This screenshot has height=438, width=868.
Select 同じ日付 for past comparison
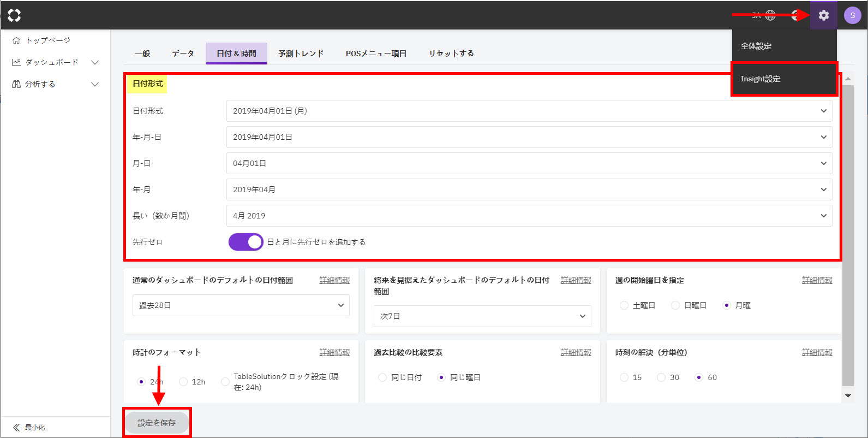(x=382, y=377)
